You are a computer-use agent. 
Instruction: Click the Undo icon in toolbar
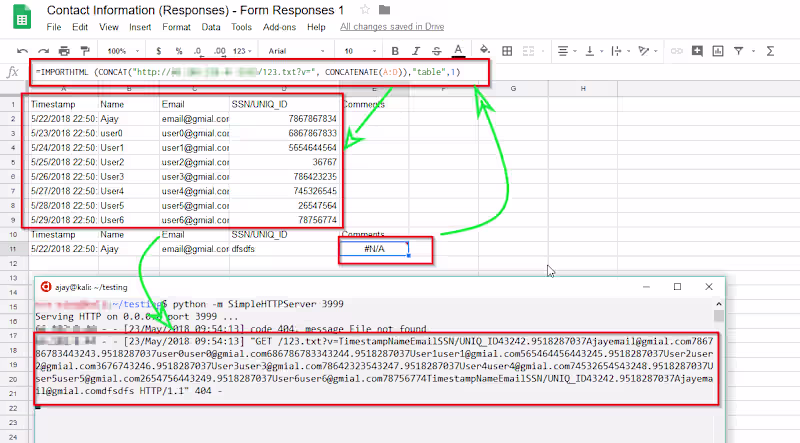click(x=22, y=51)
